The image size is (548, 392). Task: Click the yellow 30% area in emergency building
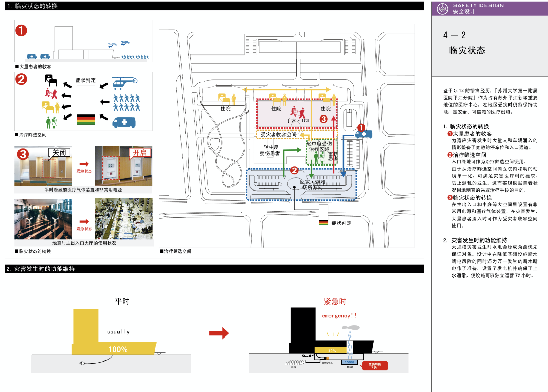tap(331, 350)
